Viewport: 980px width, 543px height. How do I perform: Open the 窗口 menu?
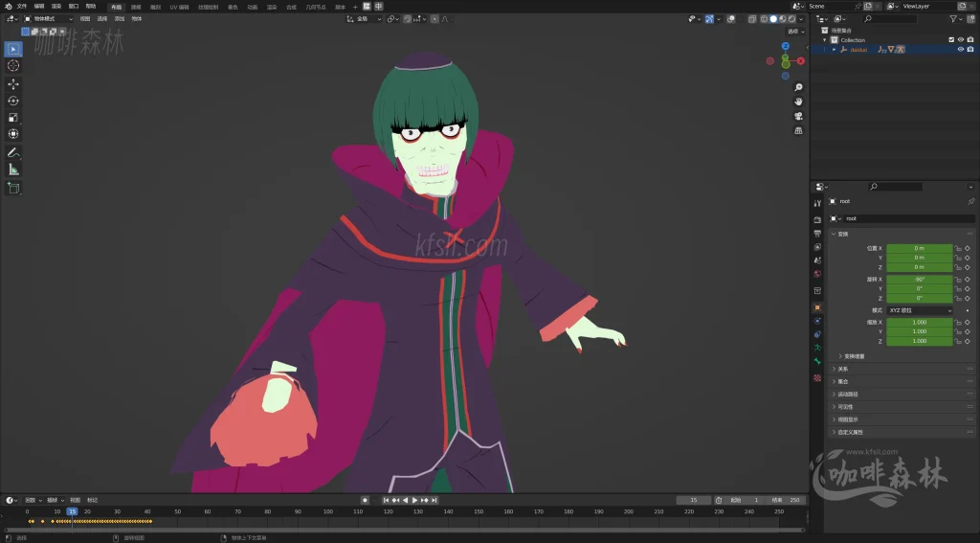pyautogui.click(x=74, y=7)
